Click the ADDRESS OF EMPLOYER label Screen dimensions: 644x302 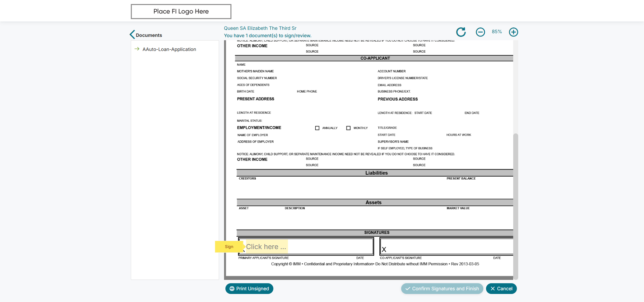coord(256,142)
